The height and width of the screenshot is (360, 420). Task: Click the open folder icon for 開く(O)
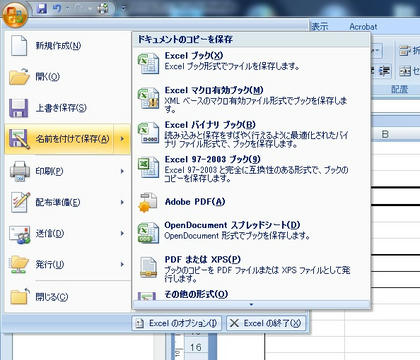[x=19, y=77]
